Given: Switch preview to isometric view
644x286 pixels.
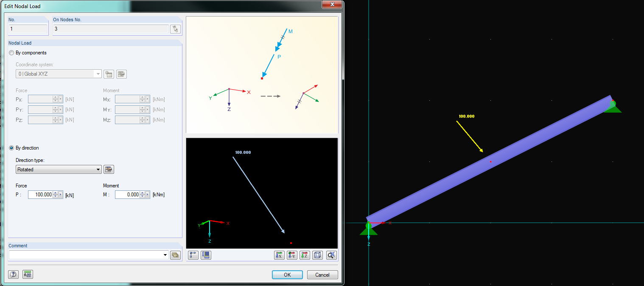Looking at the screenshot, I should pyautogui.click(x=317, y=255).
